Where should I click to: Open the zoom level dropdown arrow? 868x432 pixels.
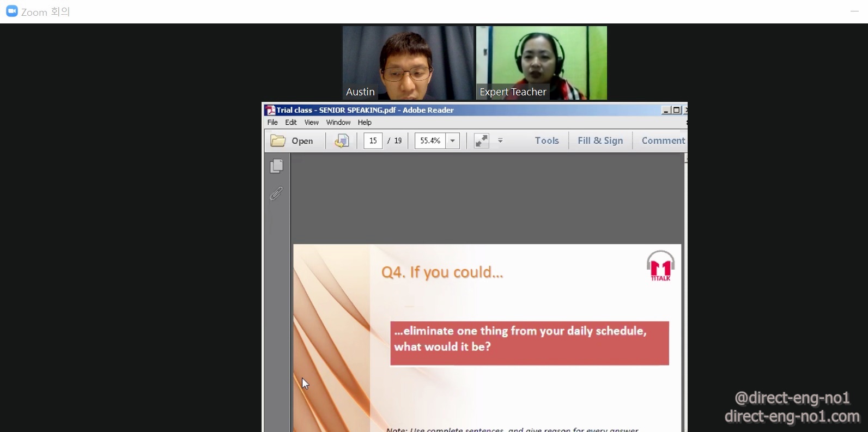(x=453, y=141)
